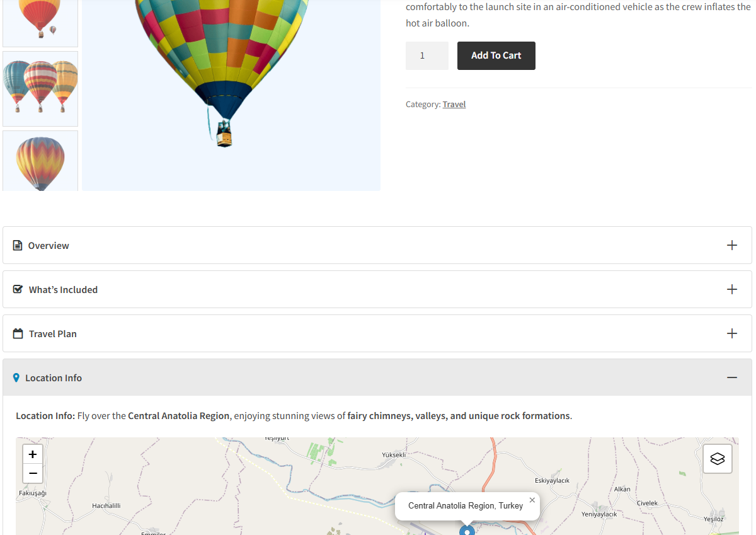Click the map zoom out minus button
756x535 pixels.
[33, 473]
